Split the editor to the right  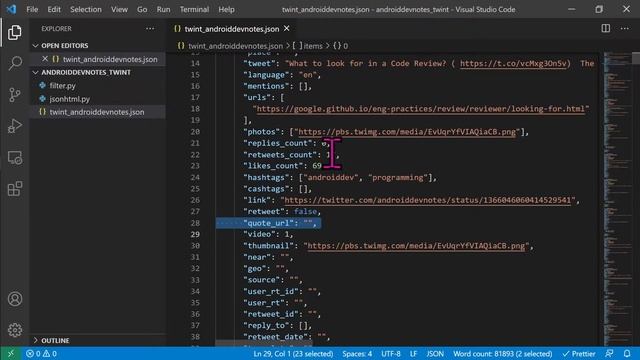point(606,28)
